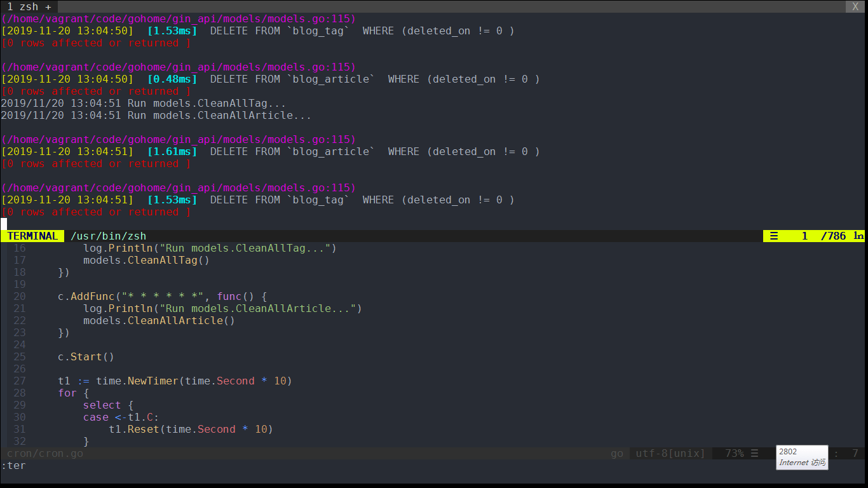Click the "for {" statement on line 28
868x488 pixels.
pyautogui.click(x=74, y=393)
